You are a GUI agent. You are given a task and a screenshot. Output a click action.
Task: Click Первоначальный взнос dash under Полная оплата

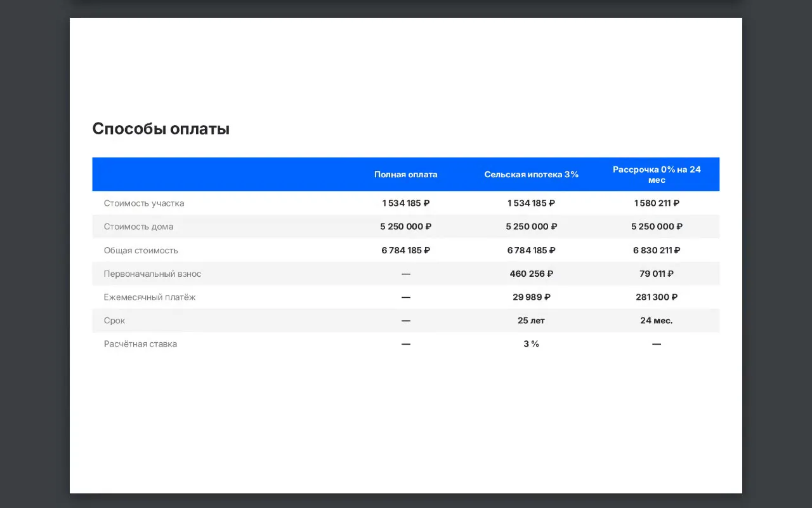tap(406, 274)
